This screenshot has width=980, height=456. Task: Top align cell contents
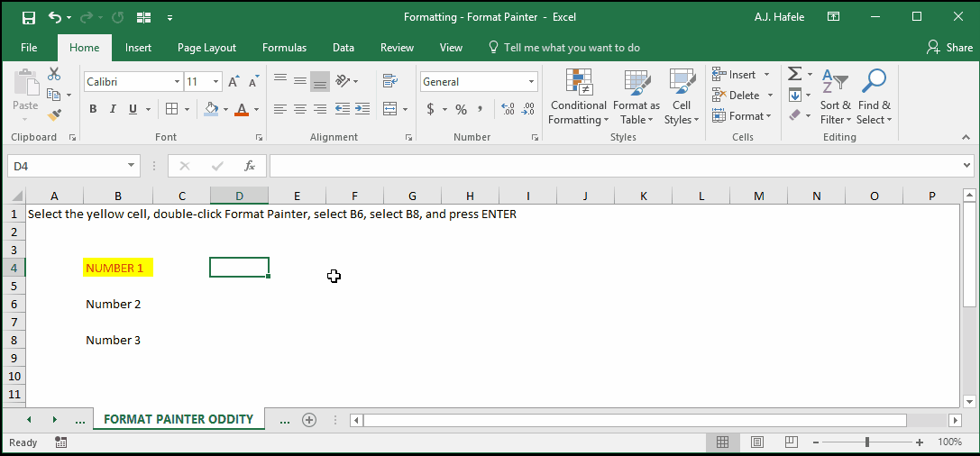coord(280,80)
